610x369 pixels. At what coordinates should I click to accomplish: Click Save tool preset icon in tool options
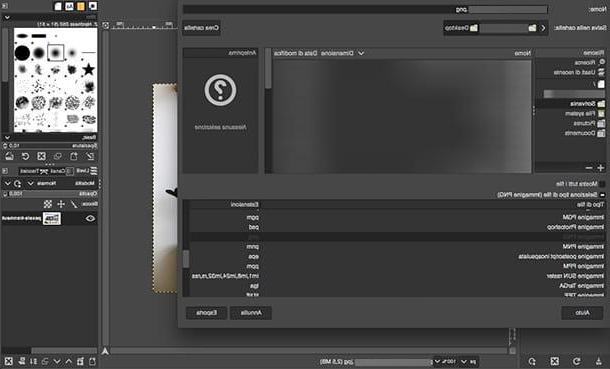[599, 361]
